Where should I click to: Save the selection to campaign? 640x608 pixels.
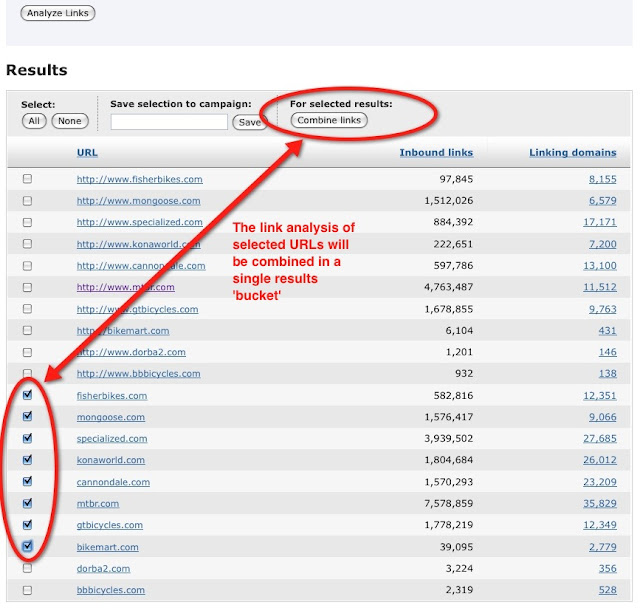tap(249, 122)
